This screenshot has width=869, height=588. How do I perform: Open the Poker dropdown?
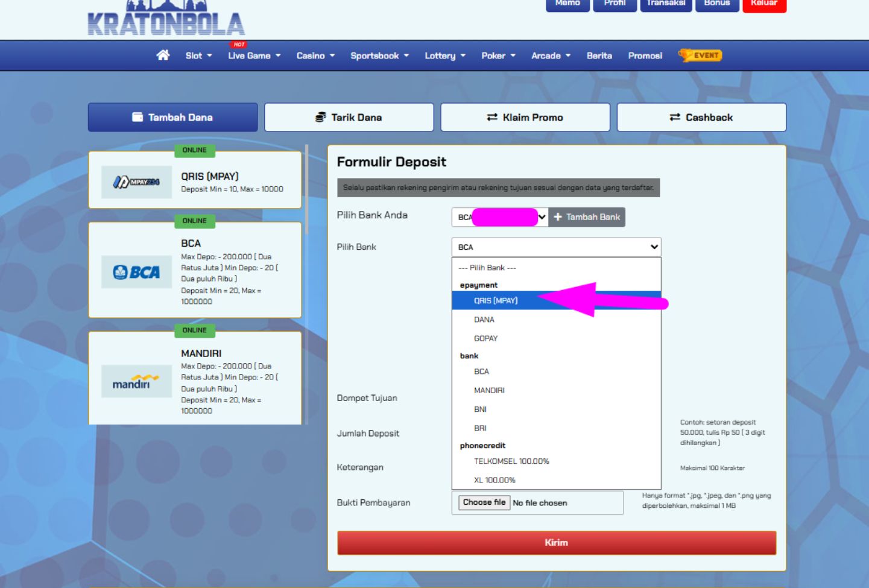(x=499, y=55)
